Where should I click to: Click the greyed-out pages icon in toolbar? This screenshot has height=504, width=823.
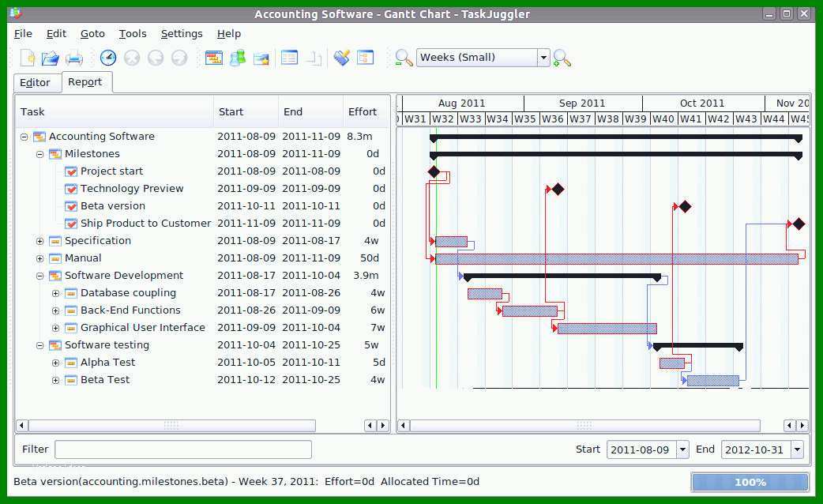click(x=314, y=58)
